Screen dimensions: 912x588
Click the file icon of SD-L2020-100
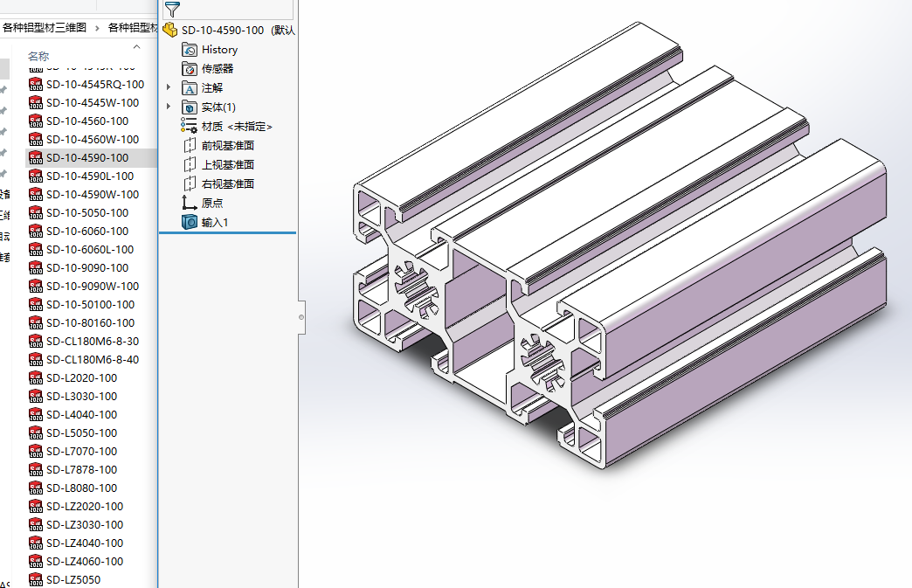(36, 378)
